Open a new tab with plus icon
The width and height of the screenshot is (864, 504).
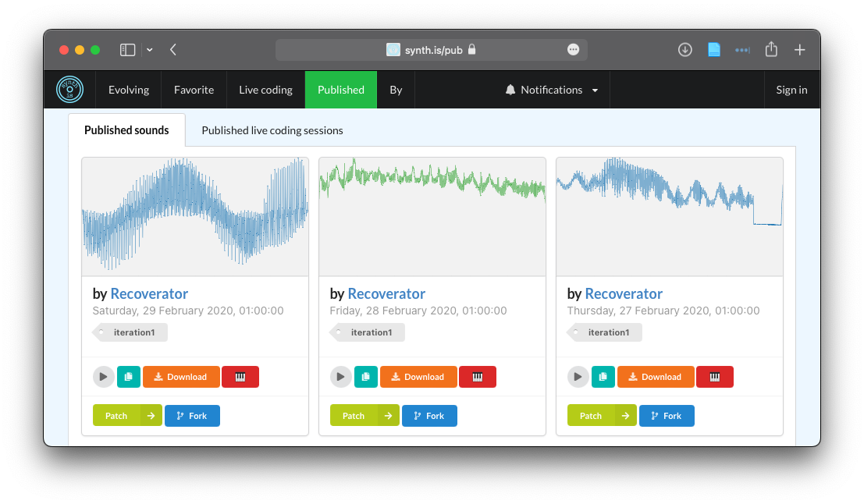coord(799,50)
